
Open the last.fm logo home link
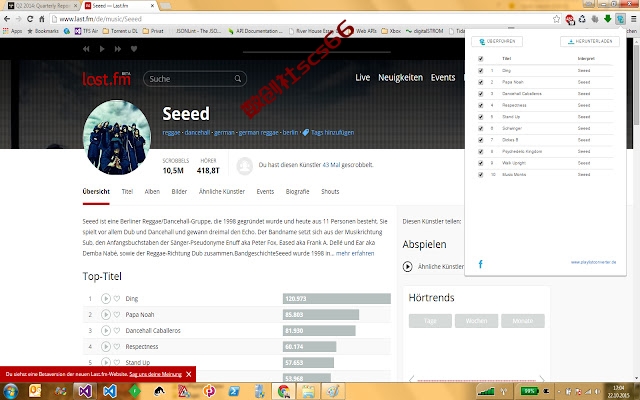(107, 78)
